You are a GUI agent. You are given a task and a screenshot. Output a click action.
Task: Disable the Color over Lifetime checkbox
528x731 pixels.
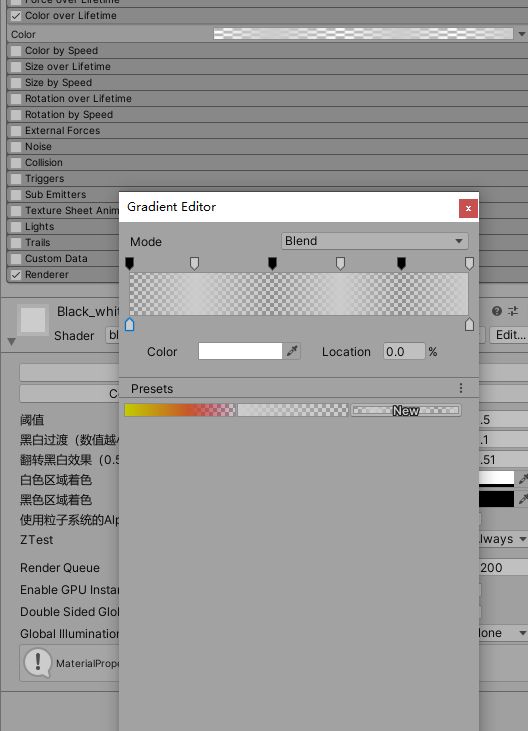pyautogui.click(x=16, y=16)
